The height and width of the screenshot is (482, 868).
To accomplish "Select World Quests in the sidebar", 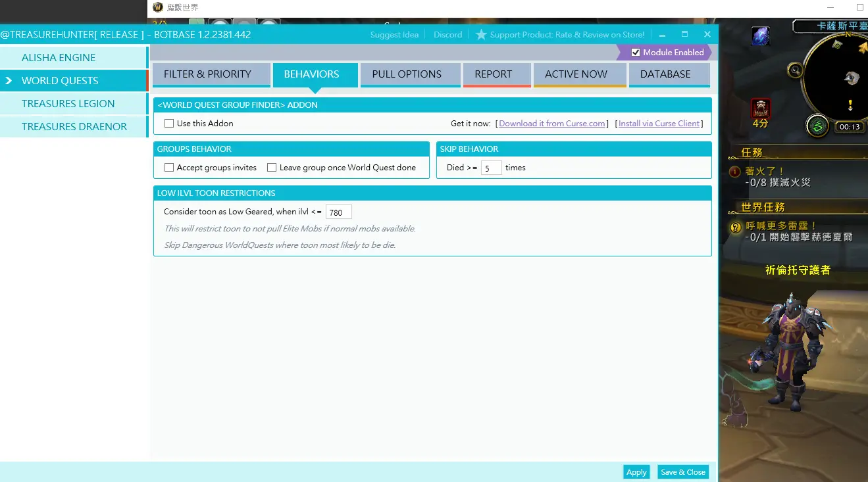I will (x=74, y=81).
